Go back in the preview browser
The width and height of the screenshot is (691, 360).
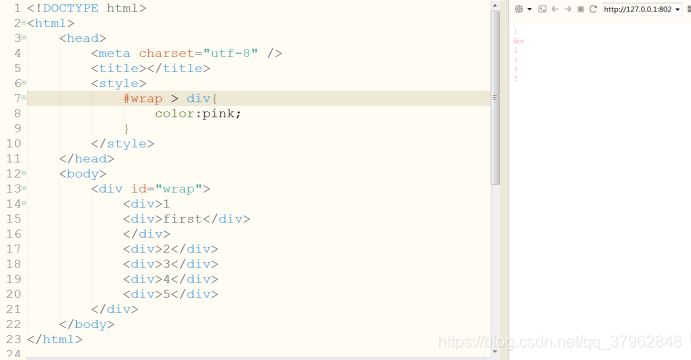click(555, 9)
